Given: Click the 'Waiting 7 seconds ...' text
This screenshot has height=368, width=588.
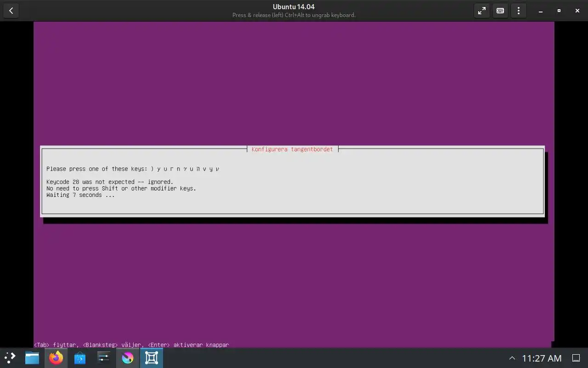Looking at the screenshot, I should click(80, 195).
